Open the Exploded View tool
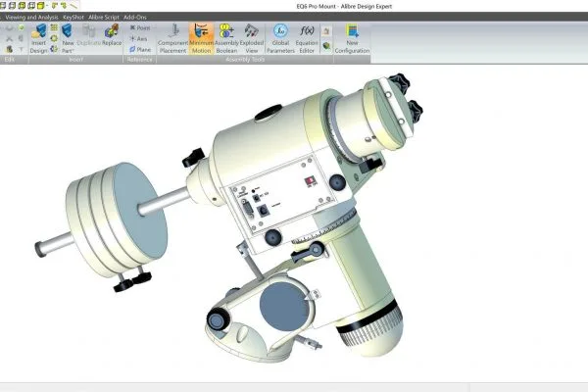This screenshot has height=392, width=588. (x=252, y=38)
